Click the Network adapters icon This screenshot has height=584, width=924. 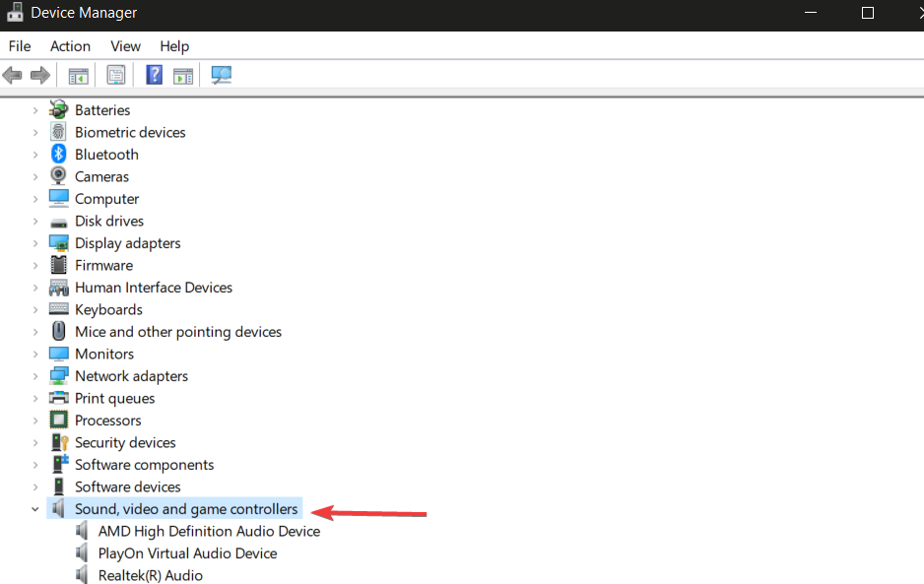click(x=58, y=376)
